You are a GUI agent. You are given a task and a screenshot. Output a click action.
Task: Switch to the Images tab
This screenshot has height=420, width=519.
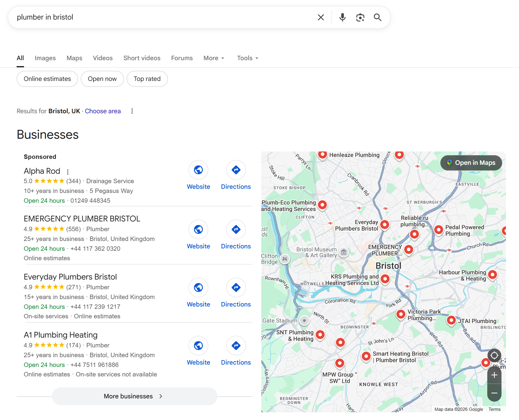click(x=45, y=58)
